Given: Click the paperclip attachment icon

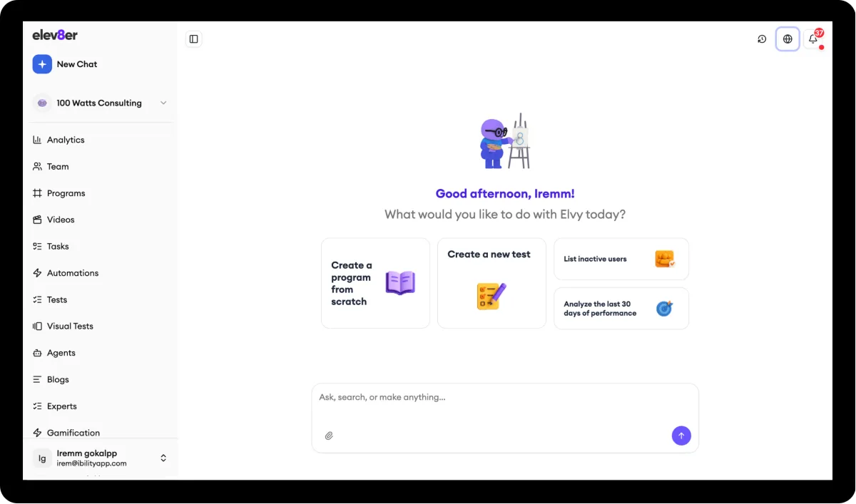Looking at the screenshot, I should pos(329,436).
